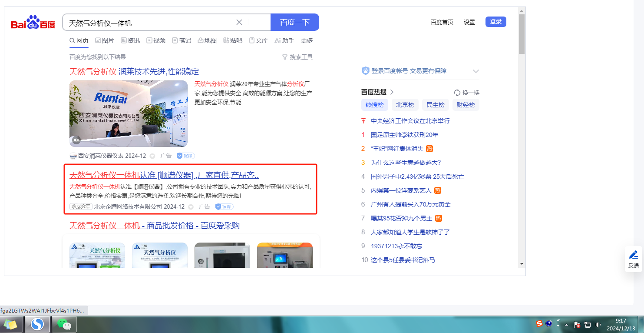The height and width of the screenshot is (333, 644).
Task: Open hot search 曝某95花否掉九个男主
Action: pyautogui.click(x=402, y=218)
